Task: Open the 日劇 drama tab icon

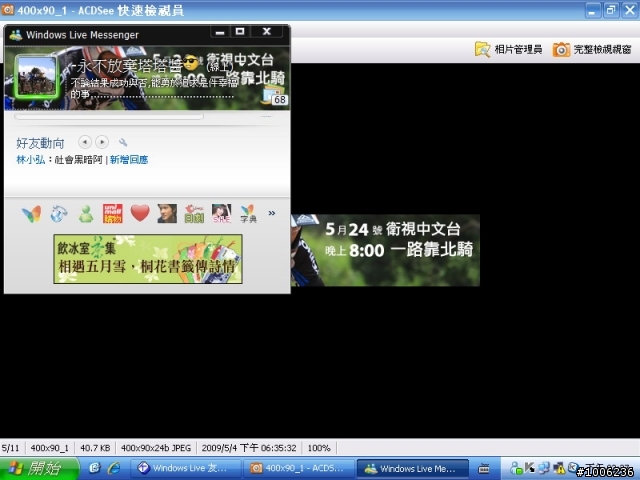Action: click(x=194, y=213)
